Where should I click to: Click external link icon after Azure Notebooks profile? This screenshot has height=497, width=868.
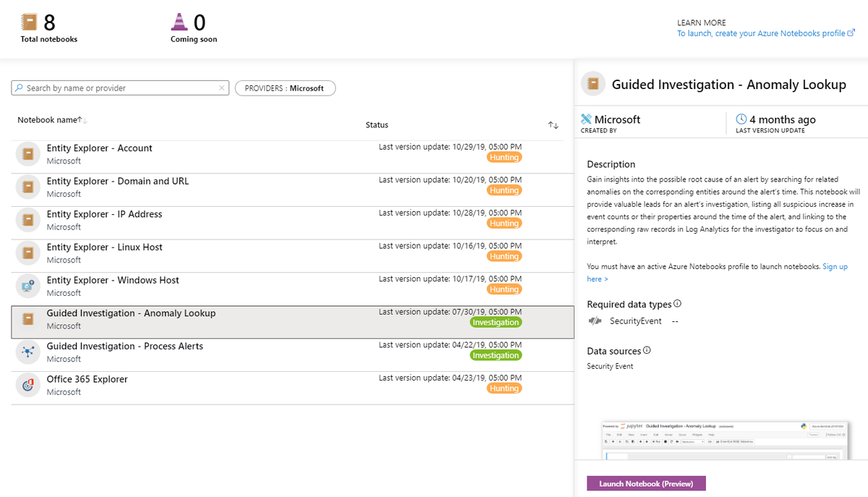[x=851, y=33]
